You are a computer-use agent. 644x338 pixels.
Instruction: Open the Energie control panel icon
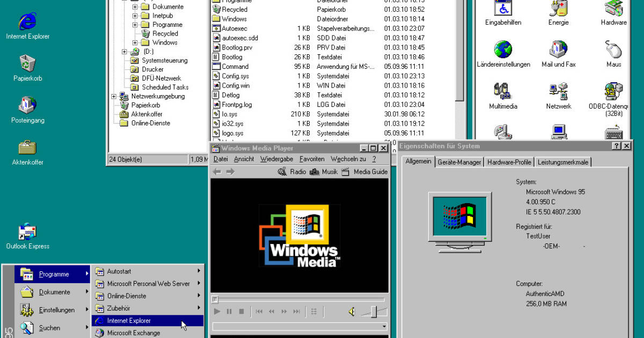click(558, 12)
